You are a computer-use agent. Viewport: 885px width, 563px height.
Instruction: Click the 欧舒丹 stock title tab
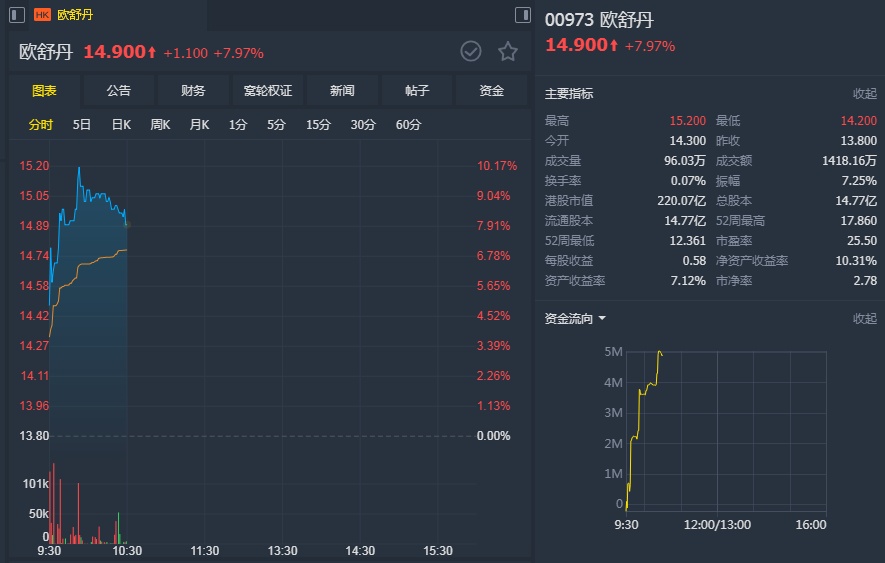(x=75, y=15)
